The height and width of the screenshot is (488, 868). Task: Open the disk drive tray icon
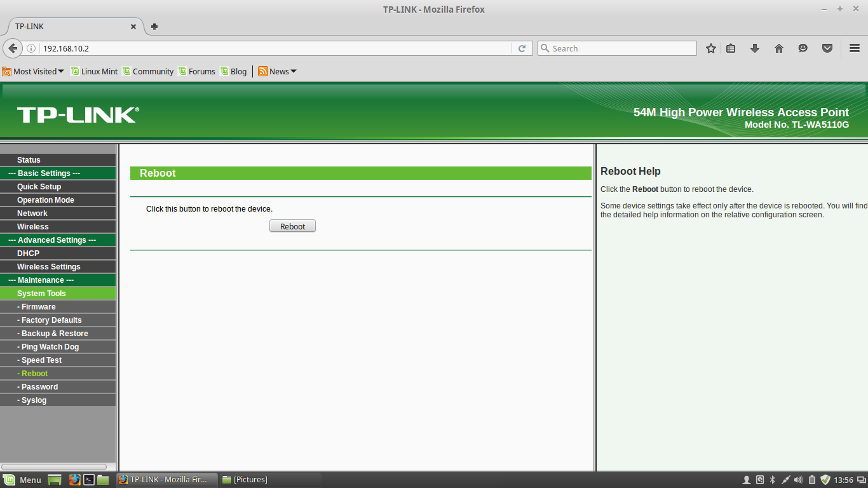click(760, 480)
